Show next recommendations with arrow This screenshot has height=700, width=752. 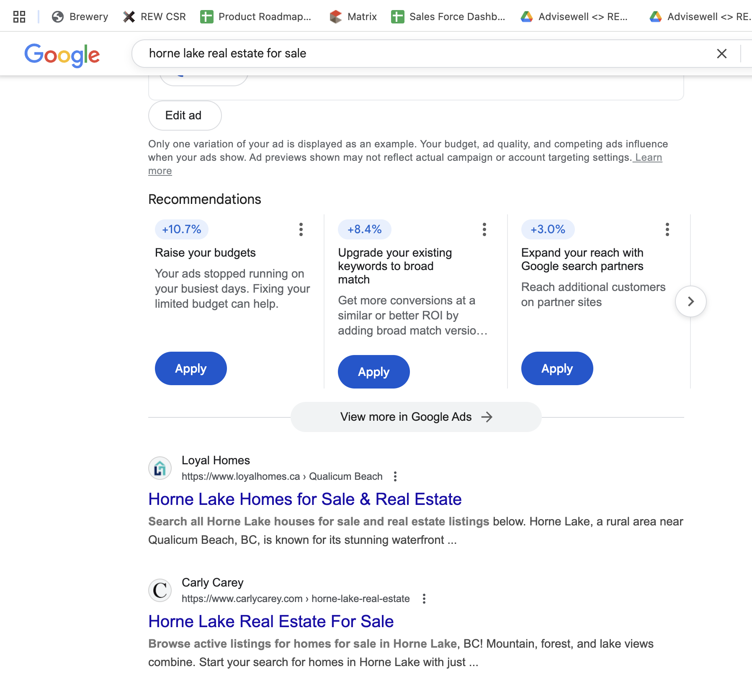[691, 301]
